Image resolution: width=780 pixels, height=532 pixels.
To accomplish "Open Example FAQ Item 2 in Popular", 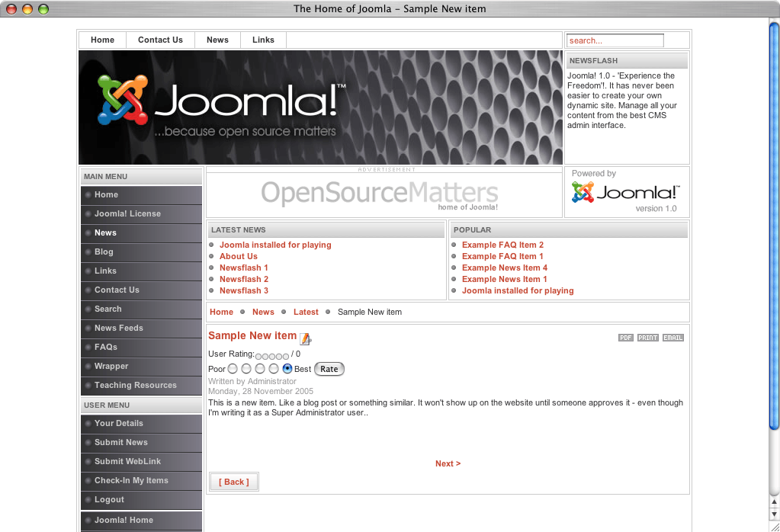I will pos(502,245).
